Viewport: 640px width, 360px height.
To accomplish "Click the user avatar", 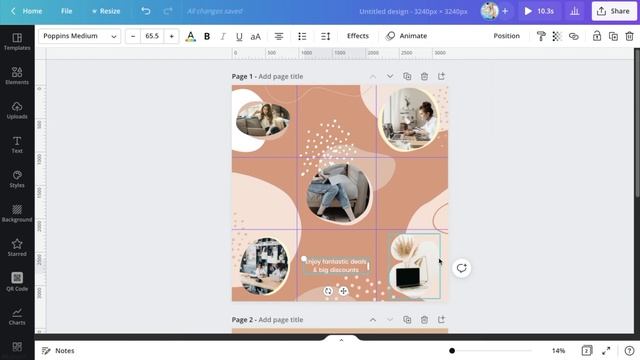I will [489, 11].
